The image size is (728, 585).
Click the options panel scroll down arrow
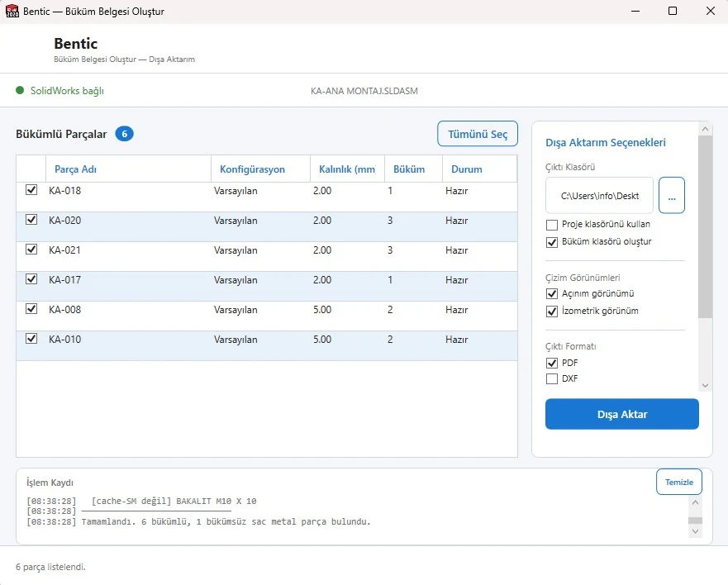tap(705, 385)
